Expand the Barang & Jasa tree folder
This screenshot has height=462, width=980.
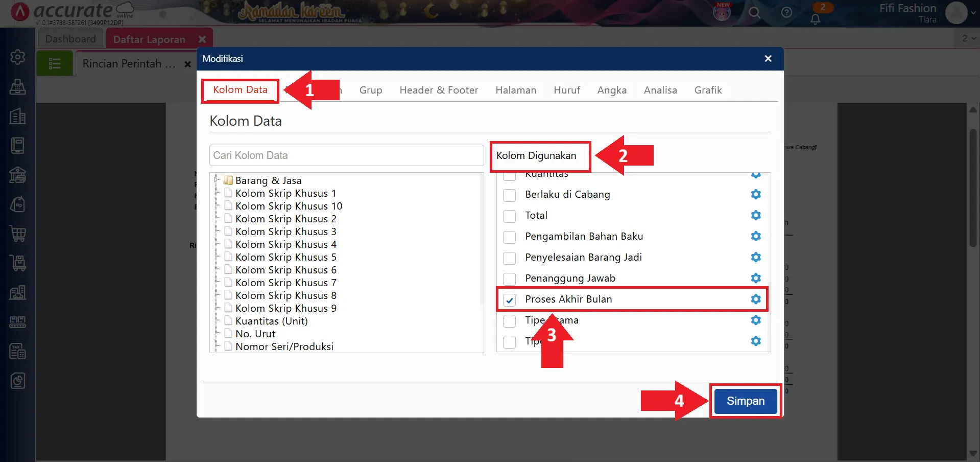coord(217,180)
